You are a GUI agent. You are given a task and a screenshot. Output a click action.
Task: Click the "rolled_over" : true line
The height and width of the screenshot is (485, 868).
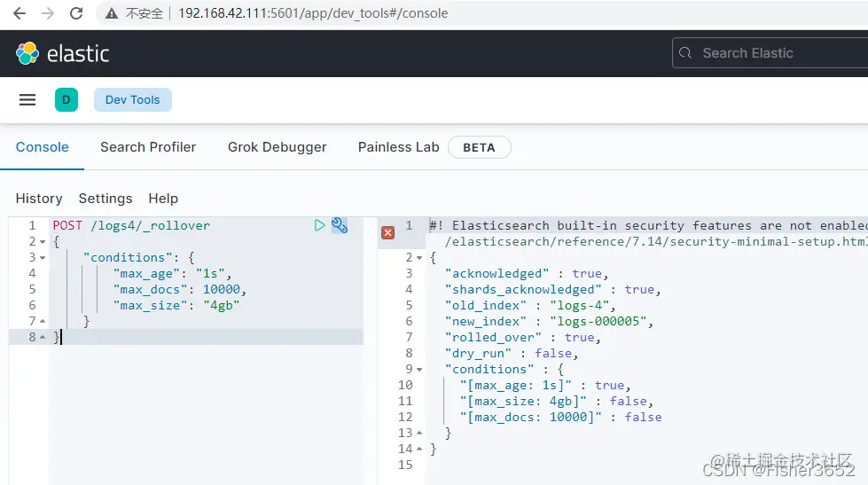coord(523,338)
